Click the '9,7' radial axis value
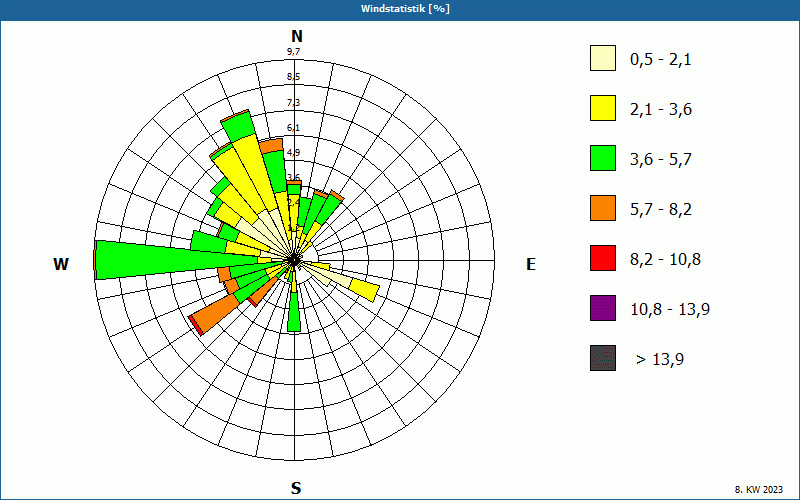The image size is (800, 500). 293,52
